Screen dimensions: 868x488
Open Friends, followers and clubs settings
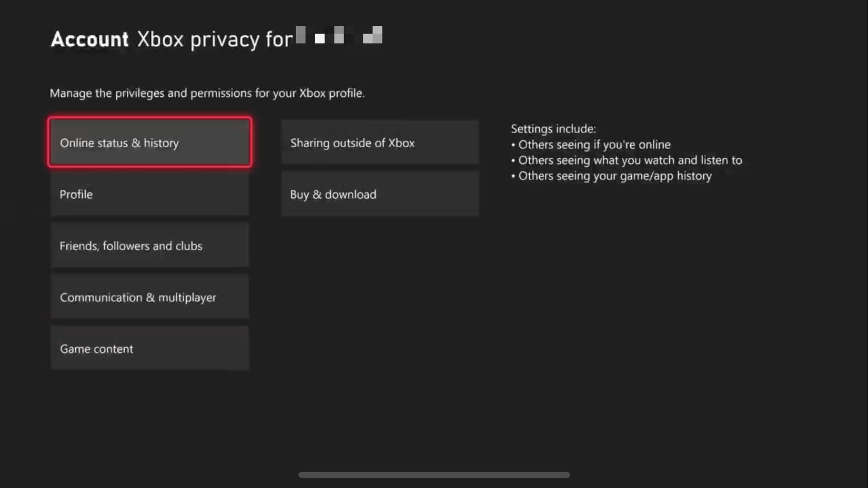coord(149,245)
